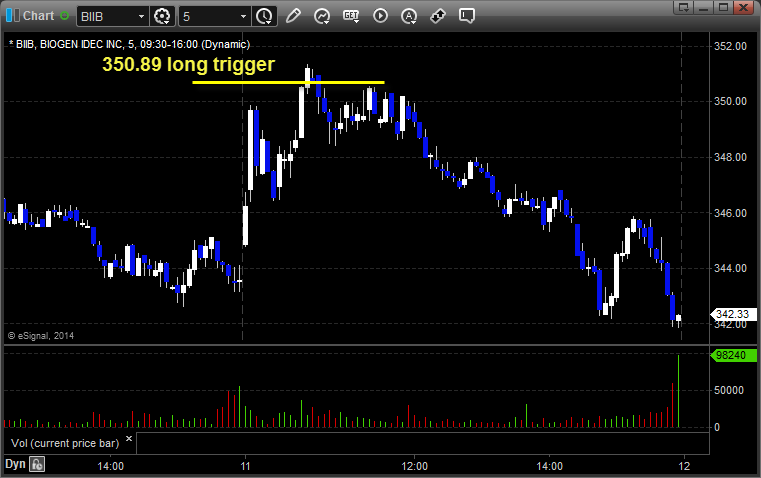Screen dimensions: 761x478
Task: Click the date 12 time axis label
Action: click(x=684, y=466)
